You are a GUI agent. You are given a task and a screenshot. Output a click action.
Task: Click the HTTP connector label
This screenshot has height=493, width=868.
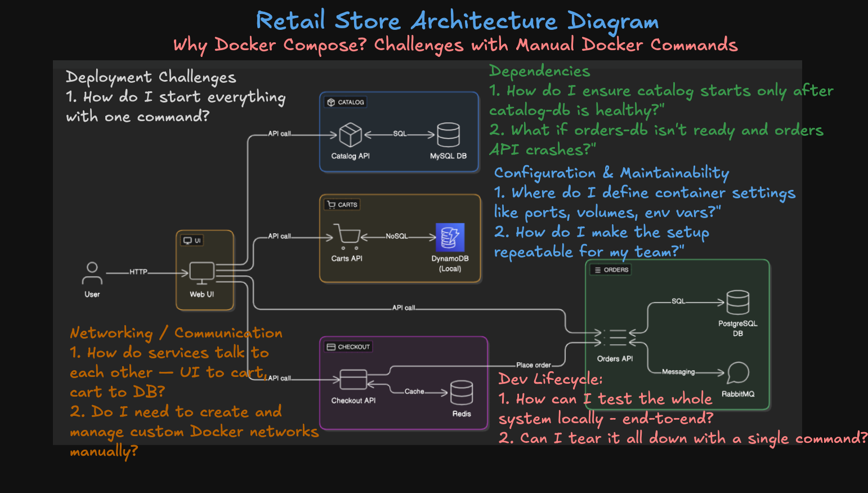click(x=138, y=272)
